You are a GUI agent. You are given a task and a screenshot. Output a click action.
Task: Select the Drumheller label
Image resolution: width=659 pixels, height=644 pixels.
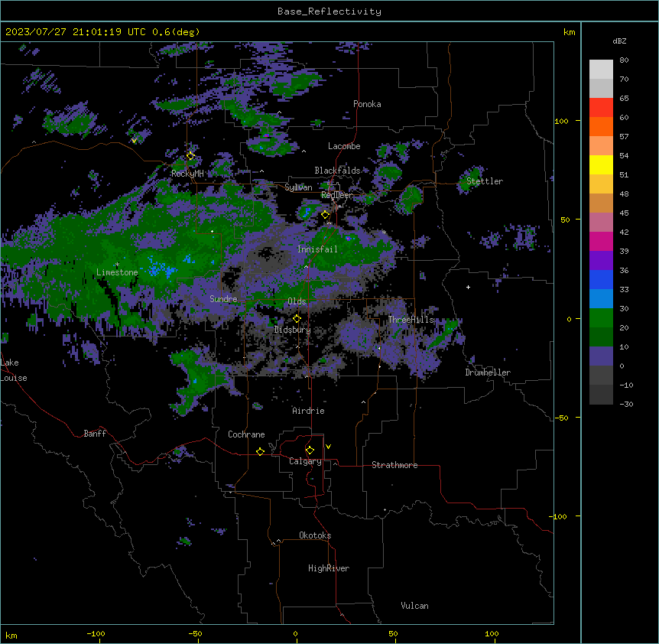[488, 372]
